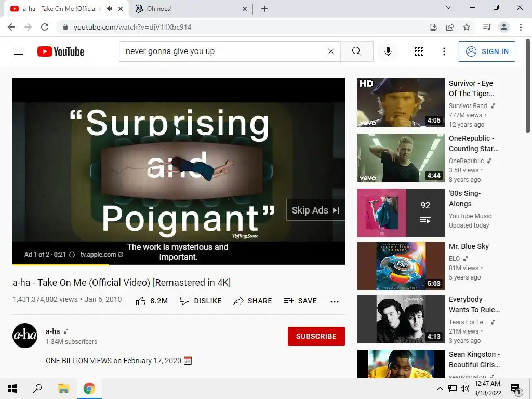Open Sean Kingston Beautiful Girls title
532x399 pixels.
(x=474, y=360)
